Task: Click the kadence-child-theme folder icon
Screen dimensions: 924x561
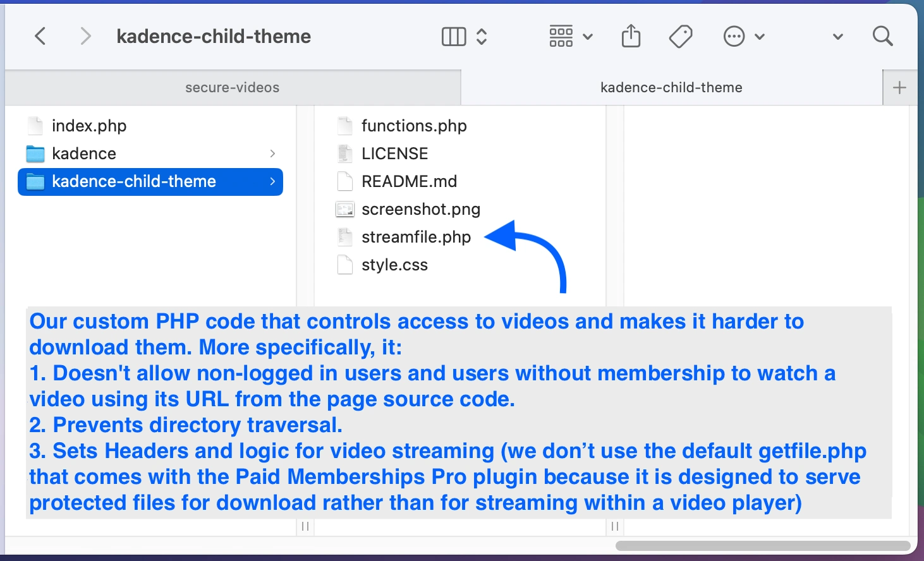Action: [x=35, y=182]
